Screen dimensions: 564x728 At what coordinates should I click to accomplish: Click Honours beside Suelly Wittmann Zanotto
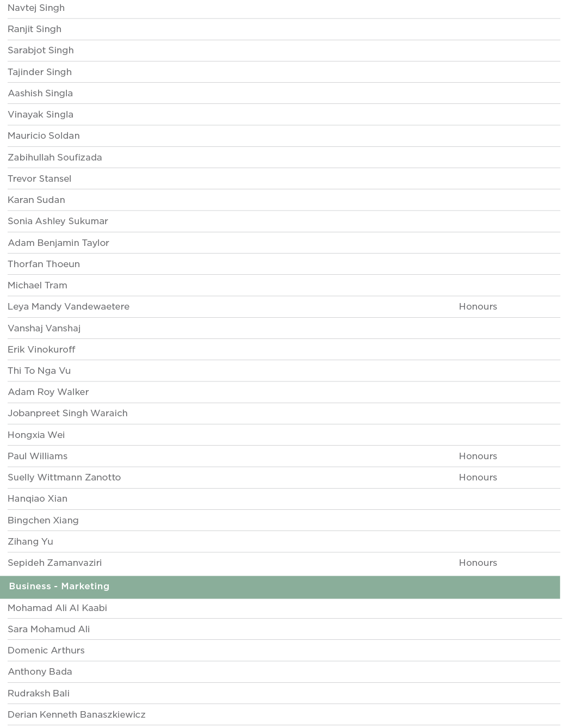click(478, 477)
